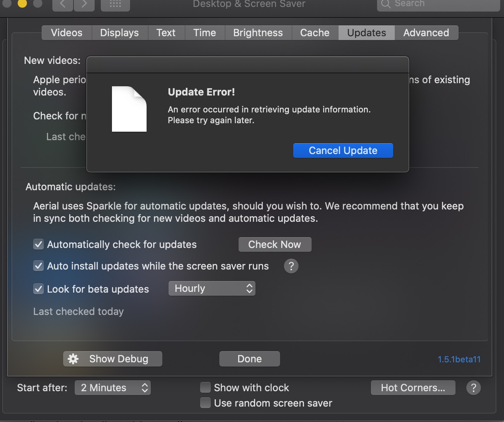
Task: Switch to the Displays tab
Action: click(120, 33)
